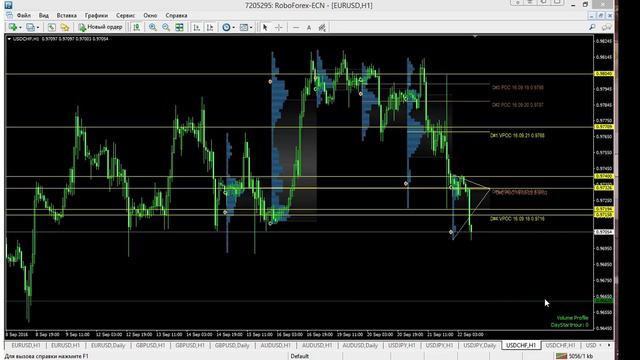This screenshot has height=360, width=640.
Task: Expand the periodicity dropdown arrow
Action: (x=233, y=28)
